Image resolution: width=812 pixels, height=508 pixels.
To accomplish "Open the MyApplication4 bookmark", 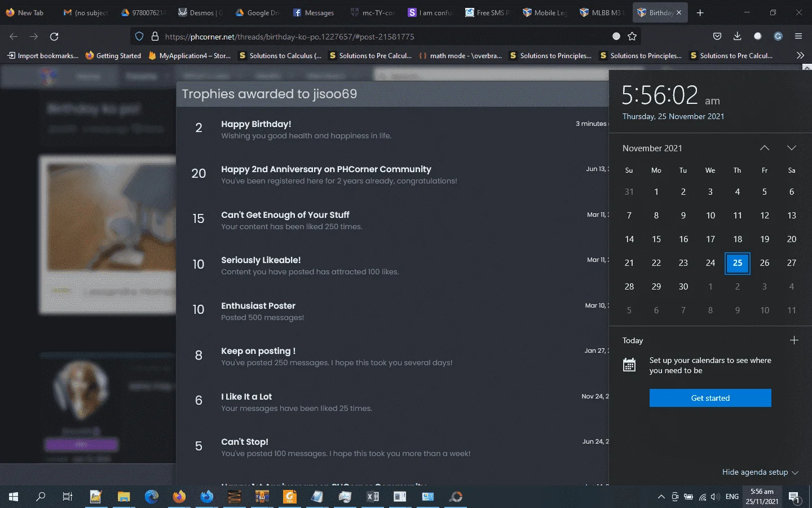I will pos(190,55).
